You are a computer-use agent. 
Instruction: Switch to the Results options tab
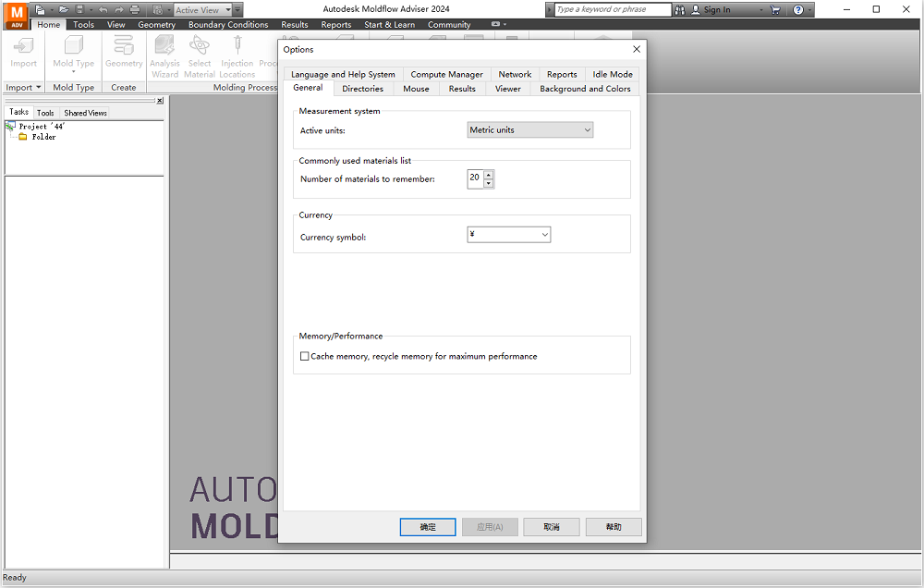(462, 89)
